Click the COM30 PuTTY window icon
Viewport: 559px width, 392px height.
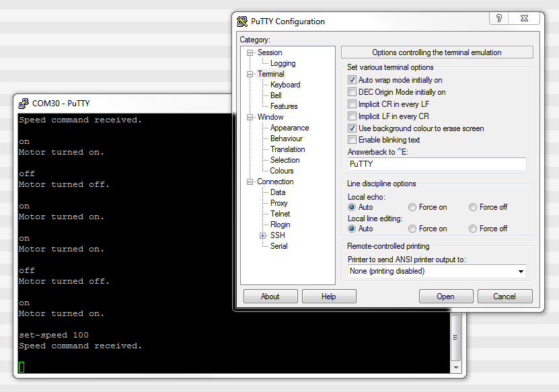(24, 104)
